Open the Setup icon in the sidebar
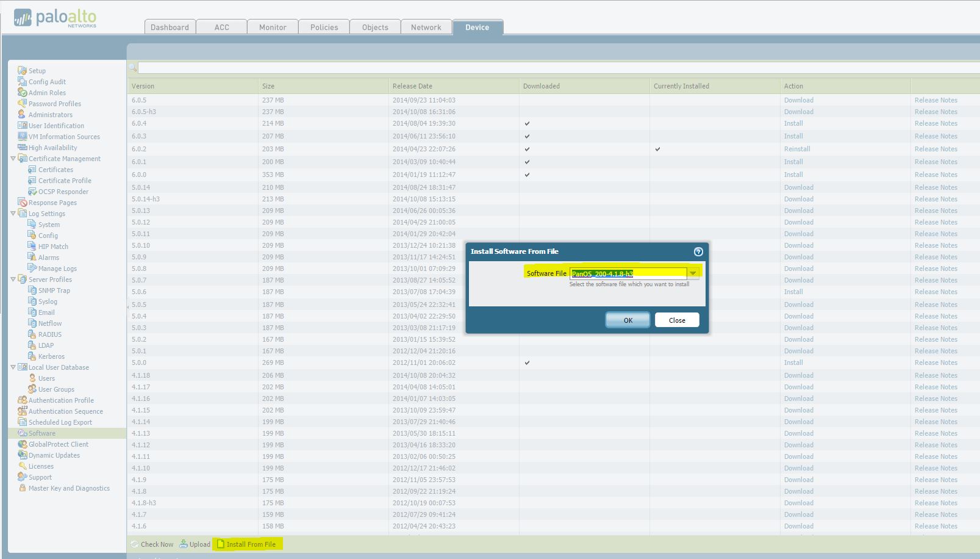The width and height of the screenshot is (980, 559). pyautogui.click(x=22, y=71)
